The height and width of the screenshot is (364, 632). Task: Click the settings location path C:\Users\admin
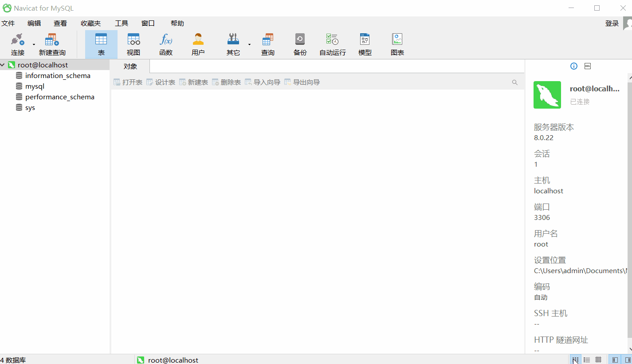coord(581,270)
